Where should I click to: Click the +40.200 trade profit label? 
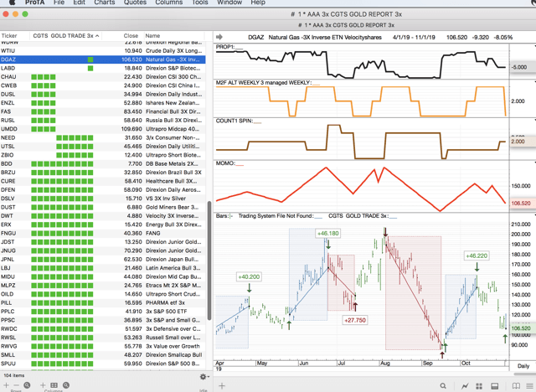click(x=249, y=276)
